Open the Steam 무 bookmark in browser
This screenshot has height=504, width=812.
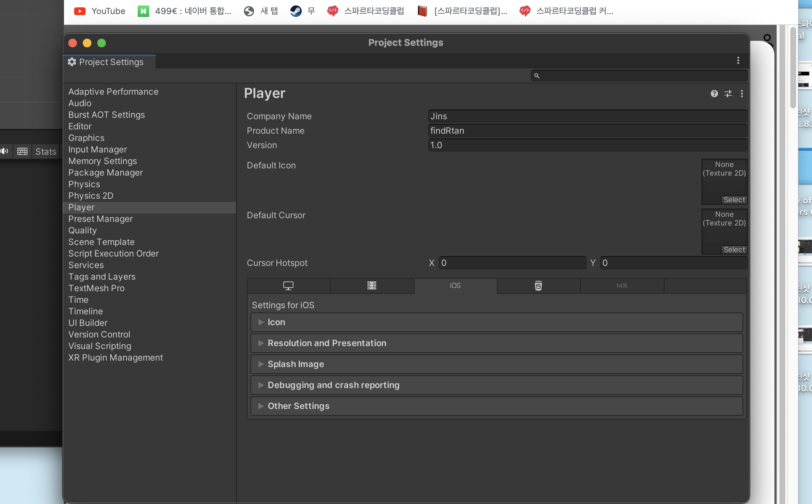coord(302,11)
